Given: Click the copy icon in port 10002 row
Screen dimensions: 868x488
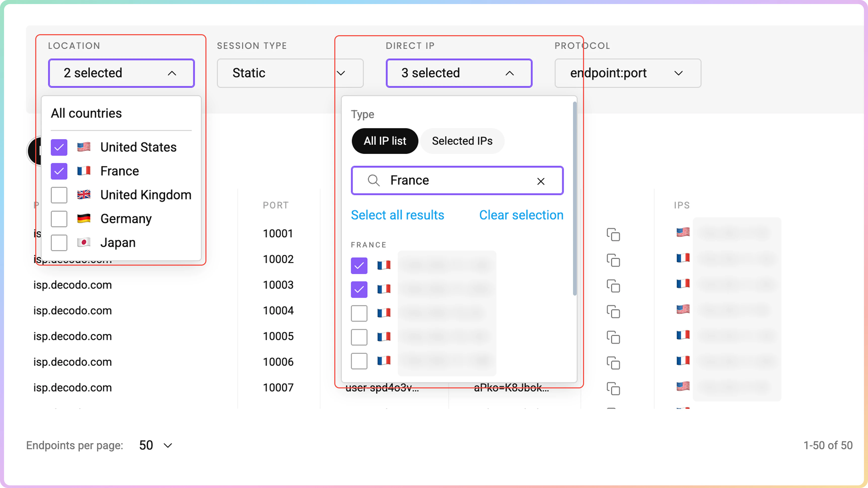Looking at the screenshot, I should coord(613,260).
